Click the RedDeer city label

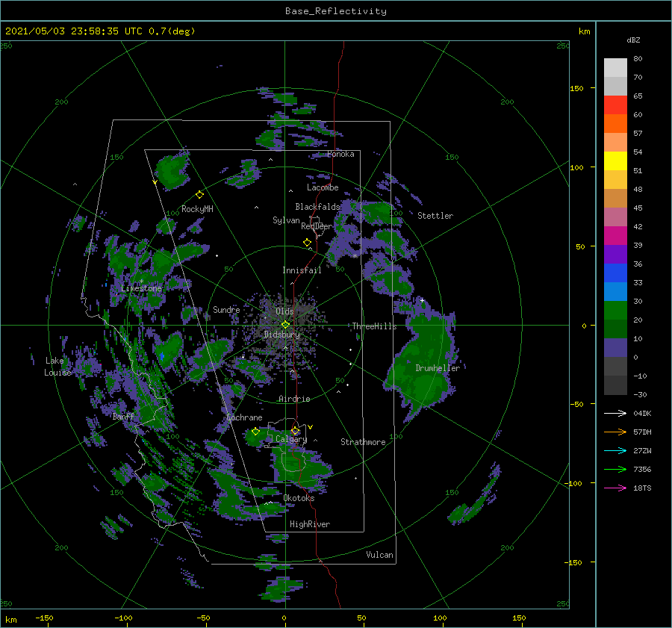(x=317, y=226)
